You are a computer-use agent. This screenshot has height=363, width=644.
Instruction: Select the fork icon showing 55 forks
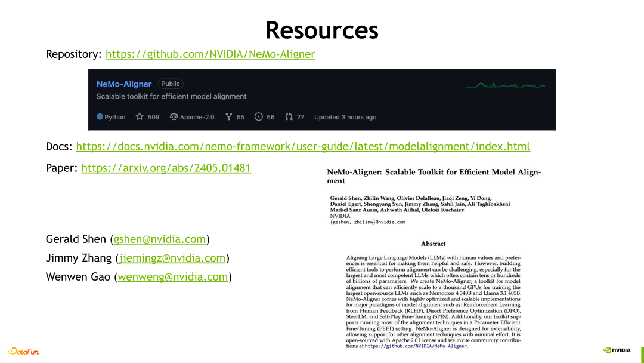point(229,117)
